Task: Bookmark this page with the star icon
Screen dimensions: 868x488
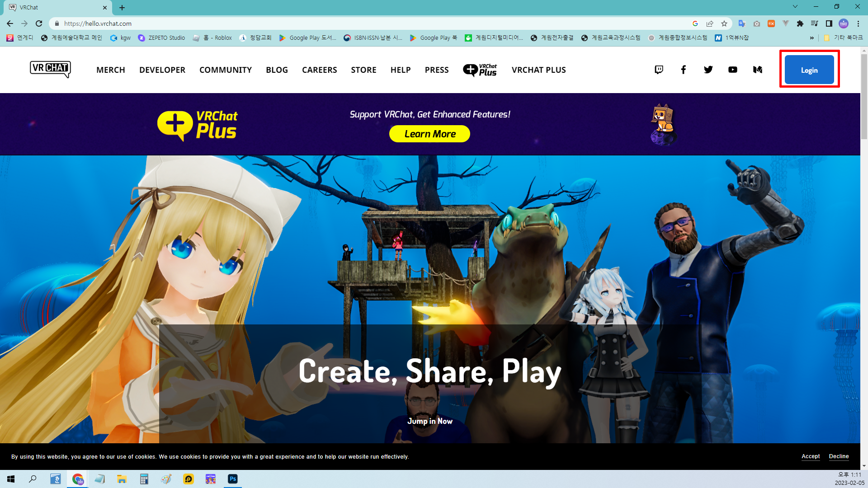Action: click(724, 23)
